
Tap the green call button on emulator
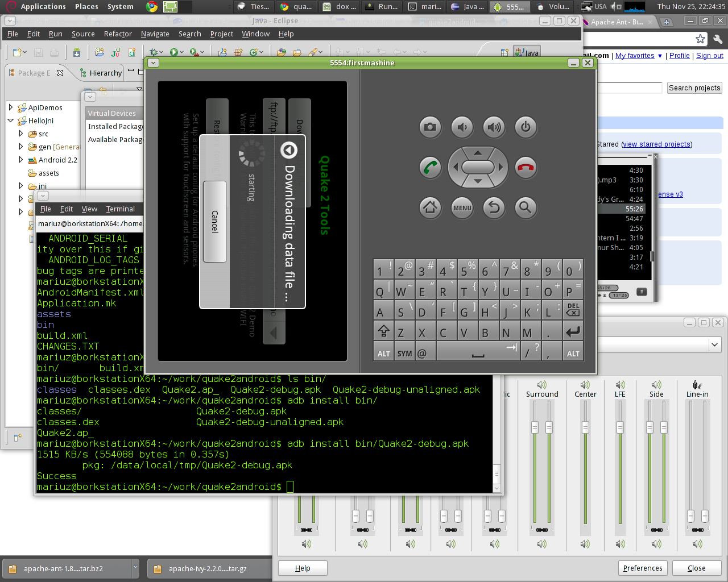(x=430, y=167)
